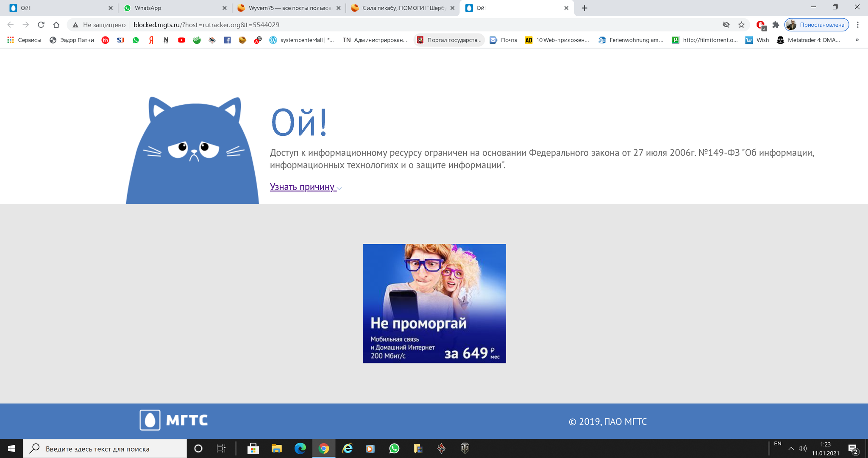
Task: Open the Facebook bookmark icon
Action: (227, 40)
